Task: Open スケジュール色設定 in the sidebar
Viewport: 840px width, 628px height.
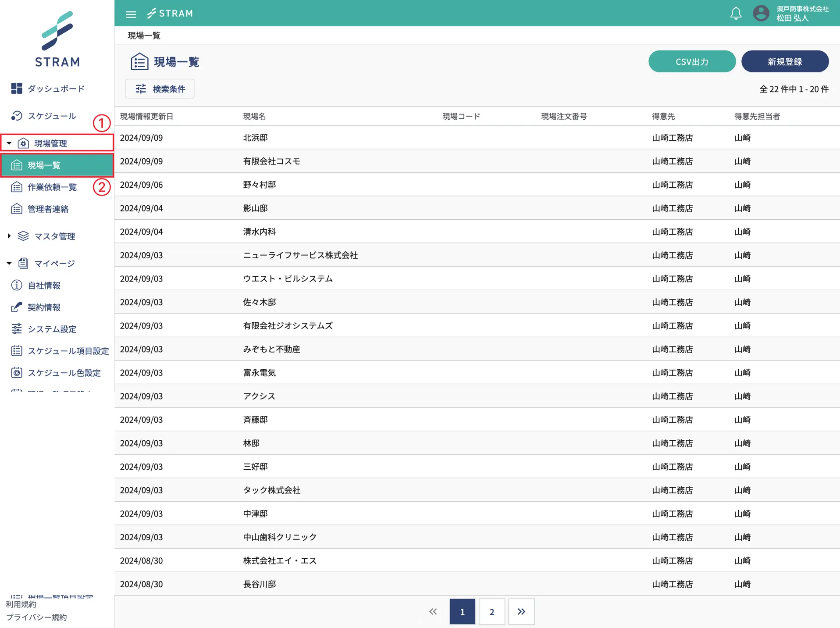Action: [64, 373]
